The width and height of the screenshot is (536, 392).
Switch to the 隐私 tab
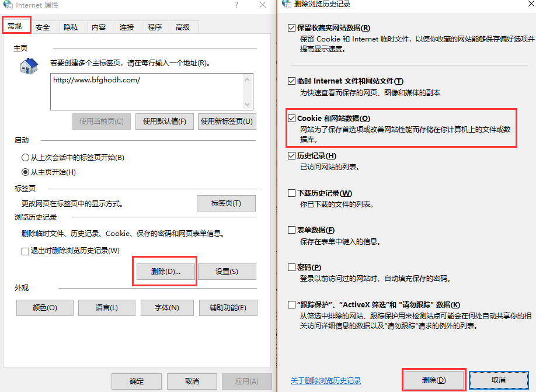[x=71, y=27]
